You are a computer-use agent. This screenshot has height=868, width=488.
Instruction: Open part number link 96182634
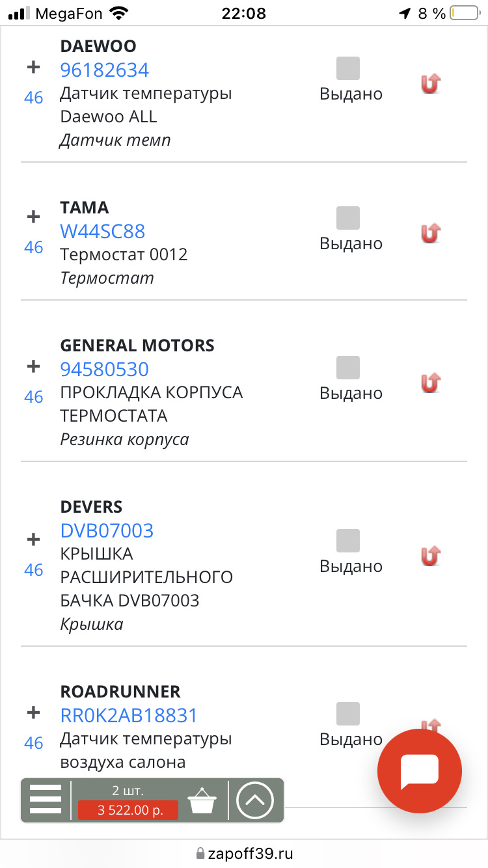pyautogui.click(x=105, y=70)
